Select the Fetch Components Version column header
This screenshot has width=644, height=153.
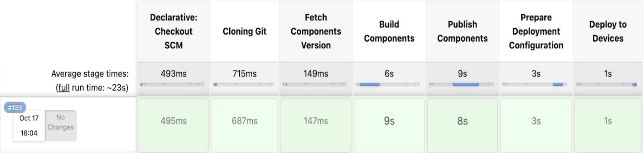pyautogui.click(x=315, y=31)
